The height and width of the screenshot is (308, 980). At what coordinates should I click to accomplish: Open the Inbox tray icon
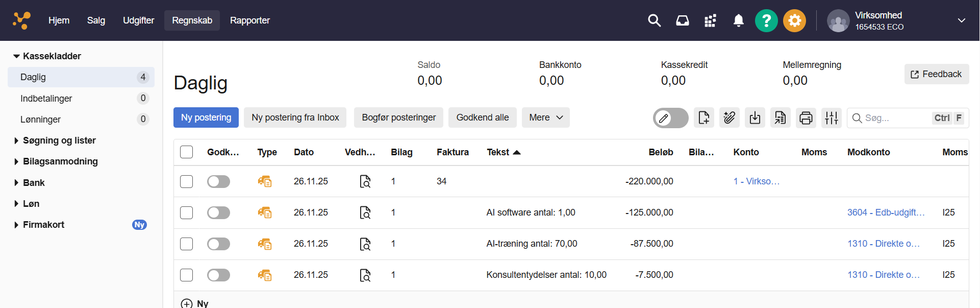pyautogui.click(x=682, y=20)
